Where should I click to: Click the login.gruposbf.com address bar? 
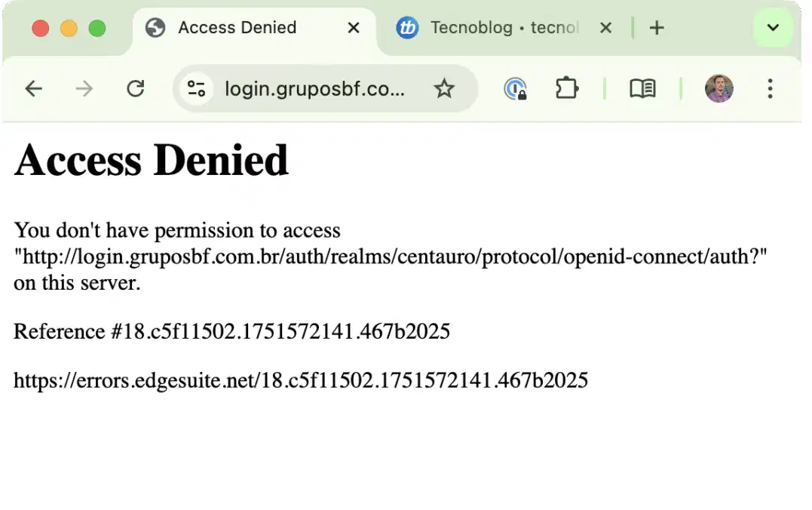pos(315,88)
